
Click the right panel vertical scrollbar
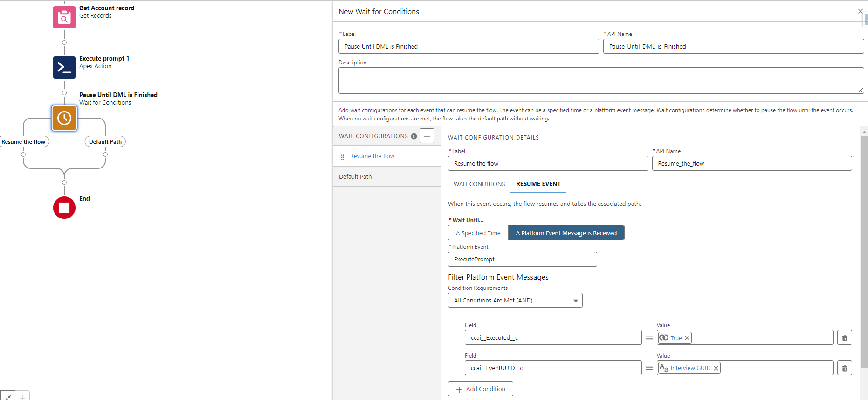coord(864,252)
